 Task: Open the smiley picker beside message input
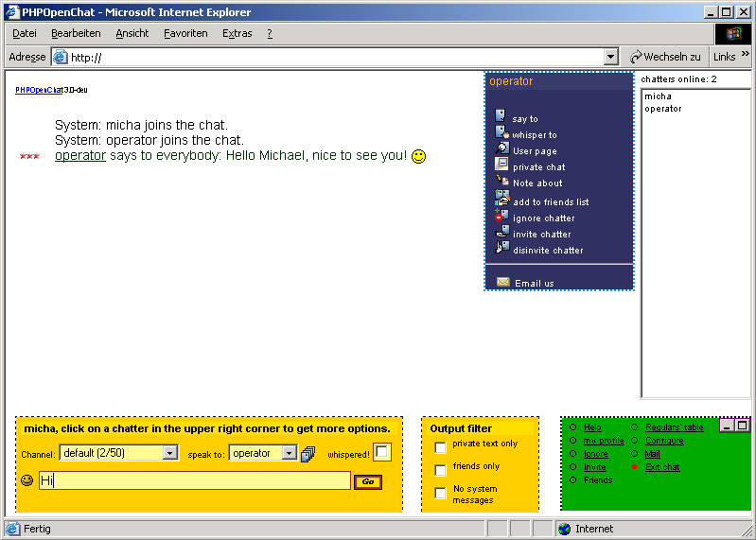(26, 480)
